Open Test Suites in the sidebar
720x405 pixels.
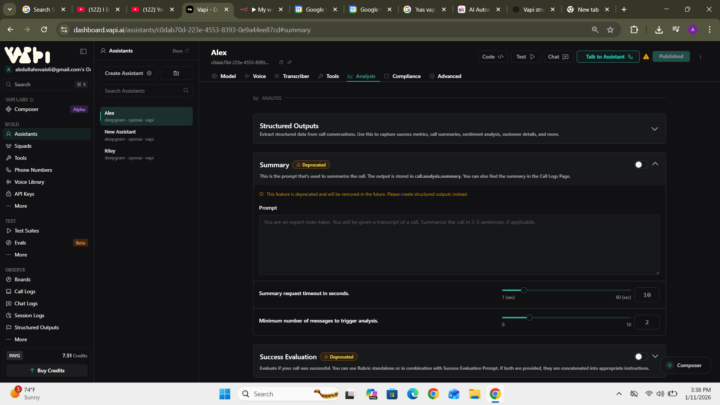point(26,231)
